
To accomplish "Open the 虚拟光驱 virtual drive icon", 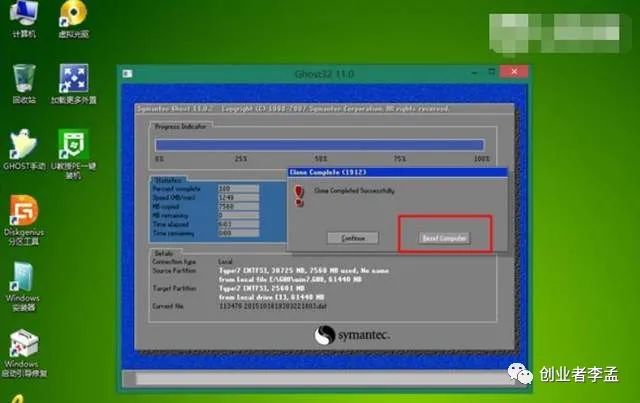I will click(x=73, y=18).
